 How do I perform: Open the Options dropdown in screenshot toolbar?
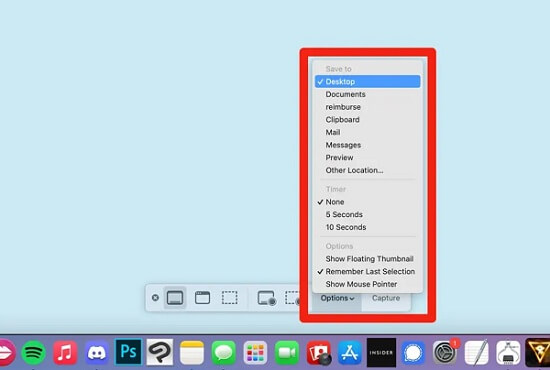337,298
